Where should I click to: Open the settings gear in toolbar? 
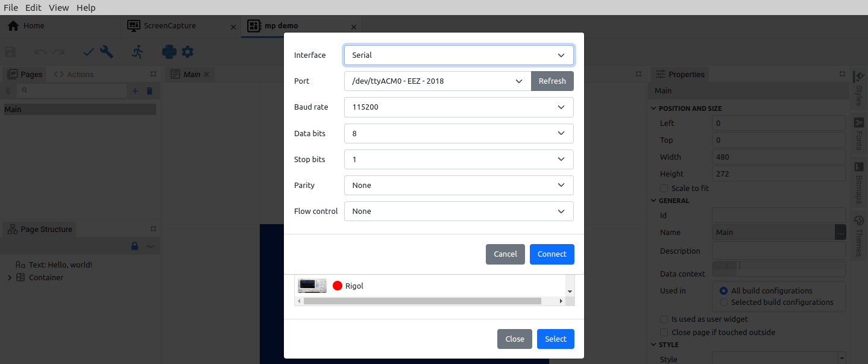coord(187,52)
